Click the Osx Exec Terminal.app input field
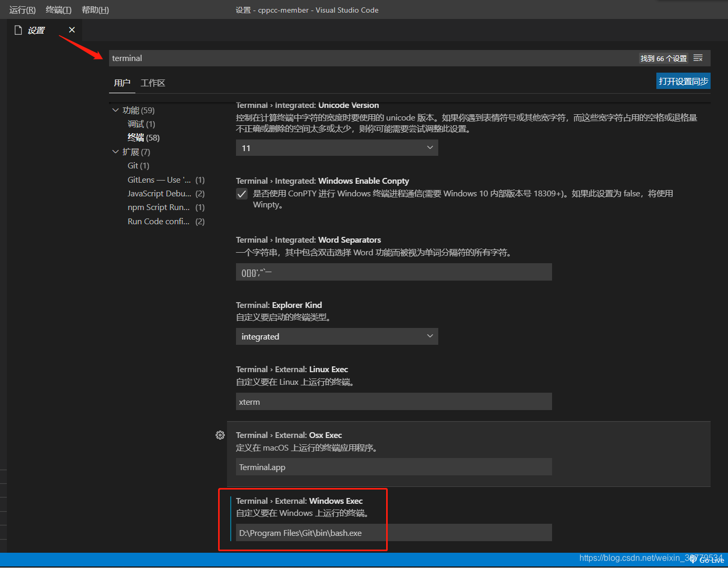 pyautogui.click(x=393, y=467)
